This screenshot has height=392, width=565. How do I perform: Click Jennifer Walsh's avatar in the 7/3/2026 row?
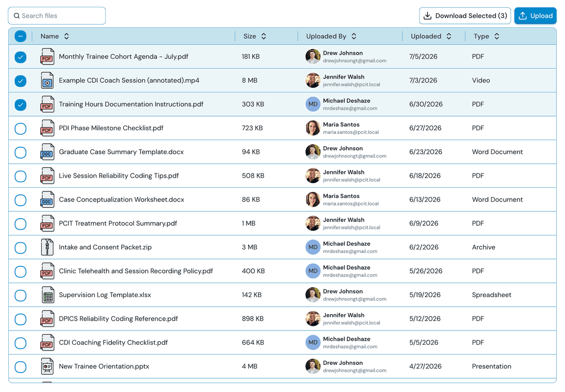tap(313, 80)
